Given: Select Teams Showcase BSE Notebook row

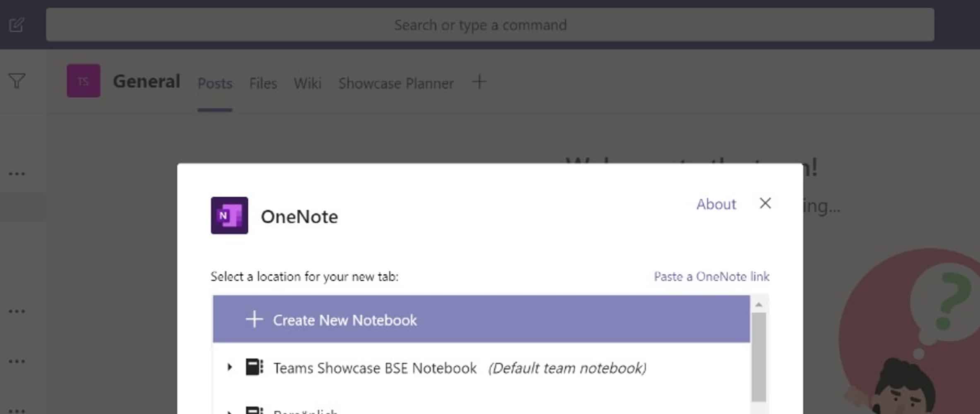Looking at the screenshot, I should [482, 368].
